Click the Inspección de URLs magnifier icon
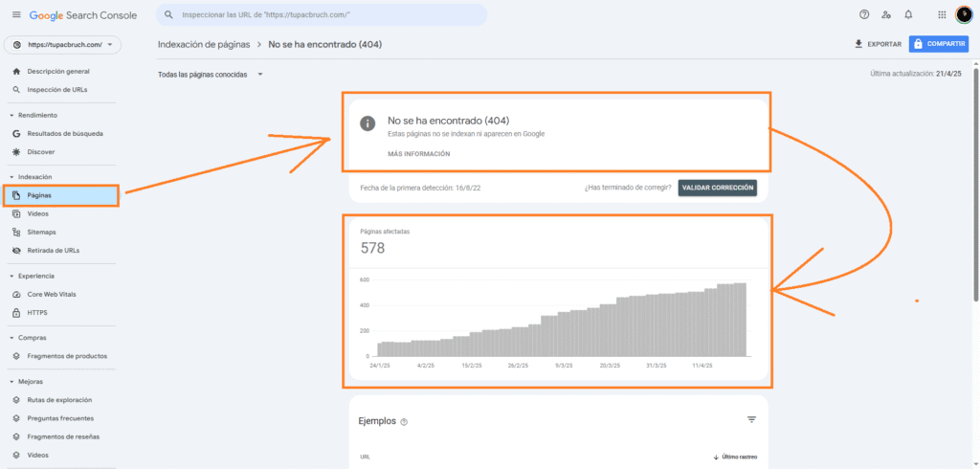This screenshot has width=980, height=469. pos(17,89)
